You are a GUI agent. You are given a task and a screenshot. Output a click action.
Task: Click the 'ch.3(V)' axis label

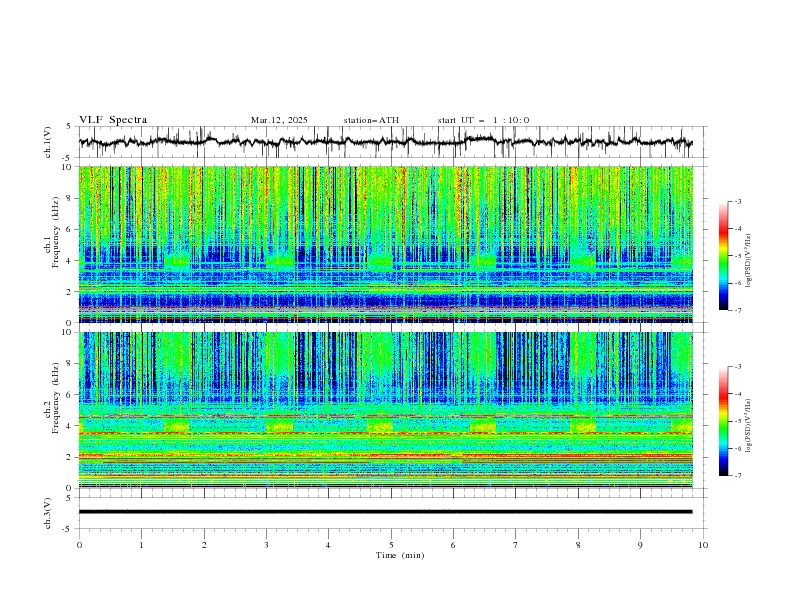tap(48, 513)
